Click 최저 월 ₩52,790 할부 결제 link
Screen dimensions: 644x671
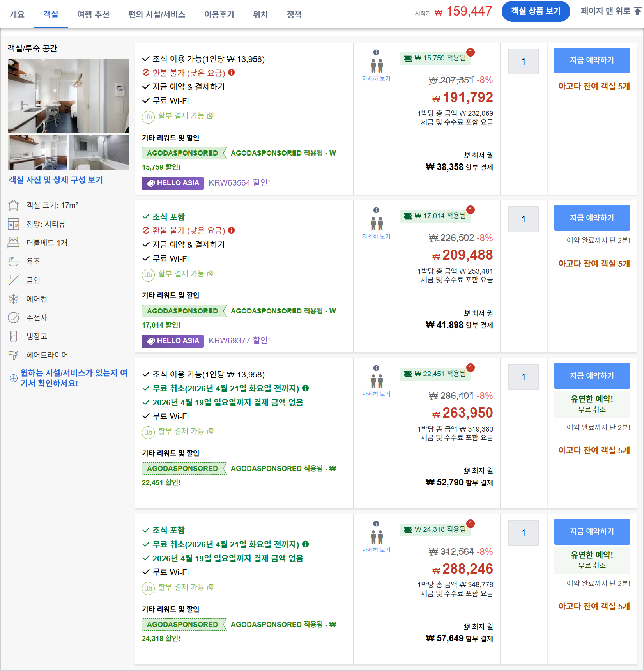pyautogui.click(x=459, y=477)
